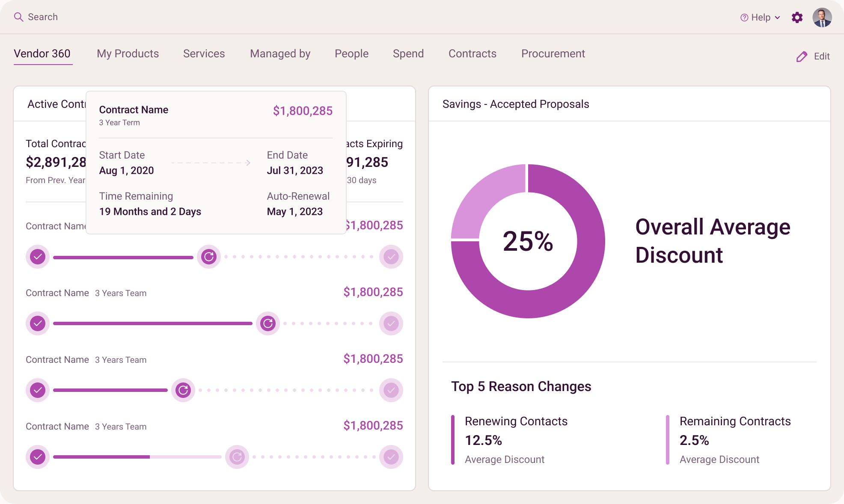Click end checkmark icon of second contract timeline

pyautogui.click(x=391, y=323)
